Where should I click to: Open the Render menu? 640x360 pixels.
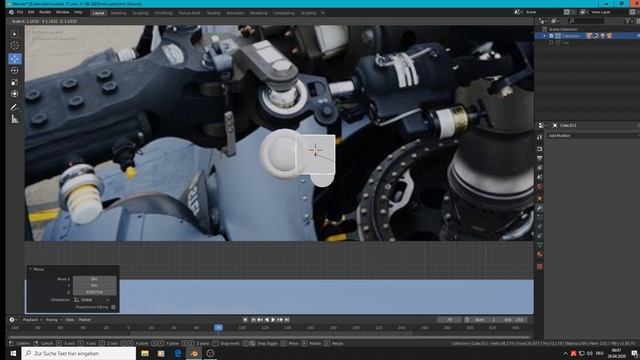click(x=45, y=13)
